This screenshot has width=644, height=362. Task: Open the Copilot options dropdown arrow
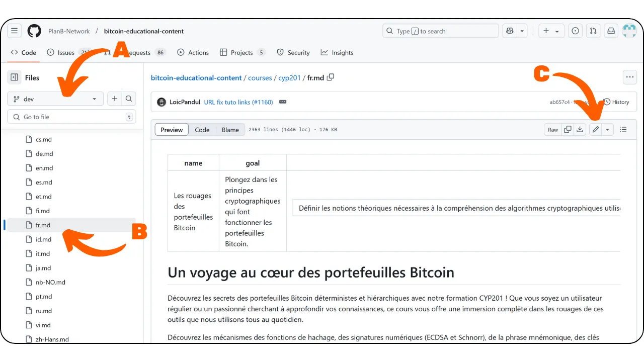(x=522, y=31)
